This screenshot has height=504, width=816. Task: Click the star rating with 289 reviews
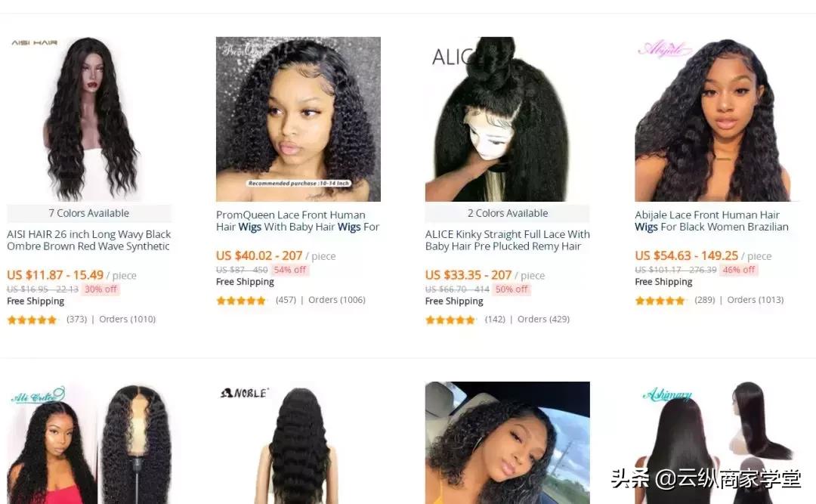coord(660,301)
